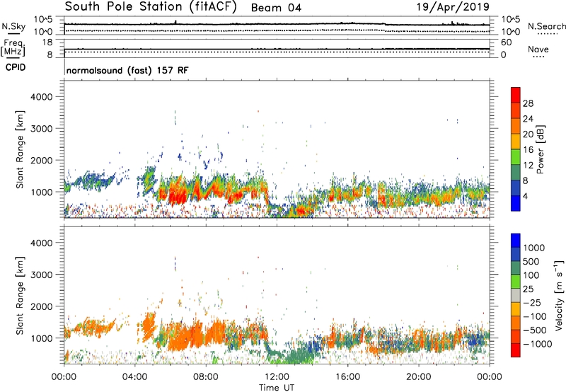Click the '28' value on the power colorbar
Viewport: 566px width, 392px height.
coord(528,103)
